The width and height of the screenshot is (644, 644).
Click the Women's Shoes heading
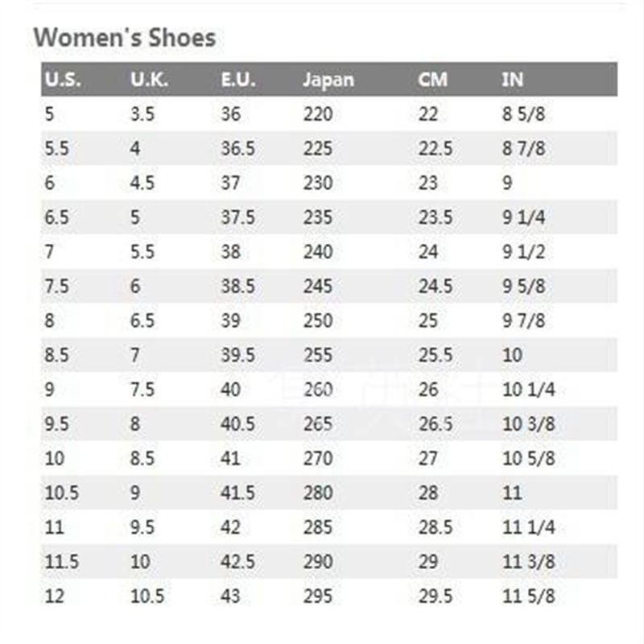pyautogui.click(x=125, y=38)
